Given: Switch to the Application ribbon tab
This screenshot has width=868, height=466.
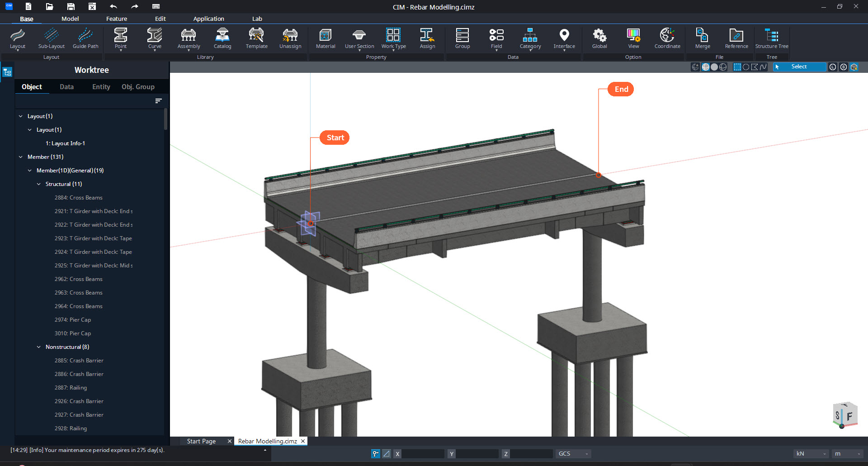Looking at the screenshot, I should coord(208,19).
